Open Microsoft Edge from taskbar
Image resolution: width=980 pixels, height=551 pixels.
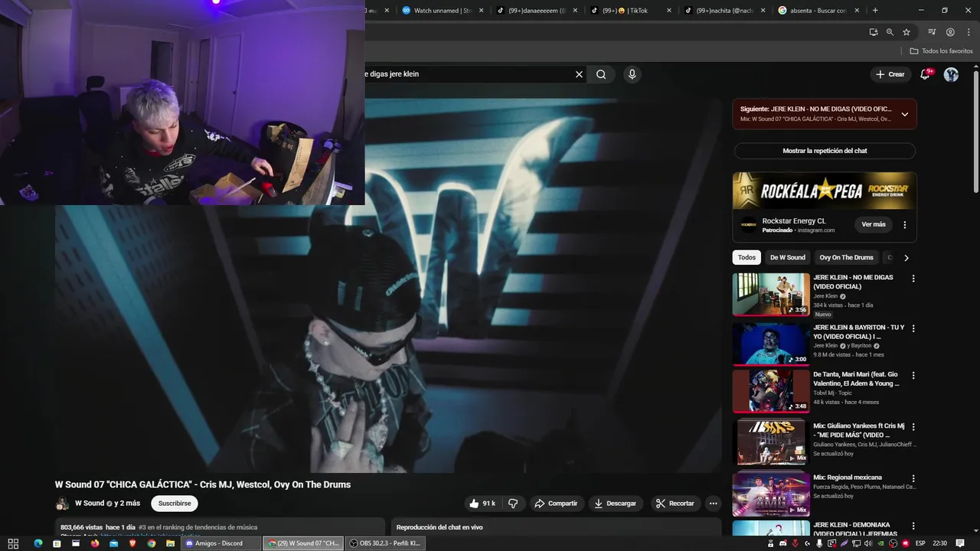(38, 543)
